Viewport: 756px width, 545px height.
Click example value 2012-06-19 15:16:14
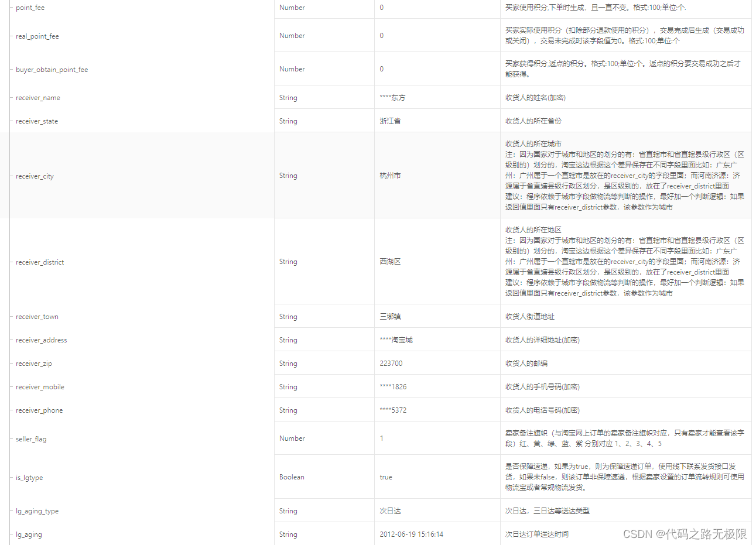tap(411, 534)
